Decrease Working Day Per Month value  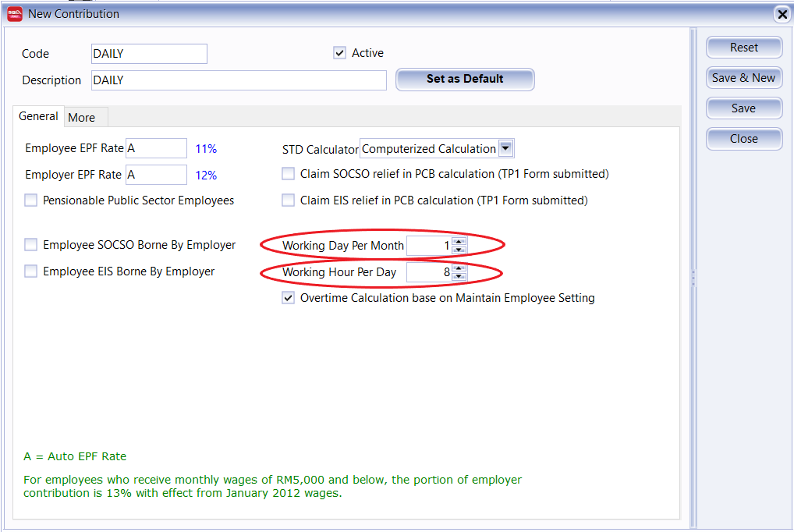tap(459, 250)
